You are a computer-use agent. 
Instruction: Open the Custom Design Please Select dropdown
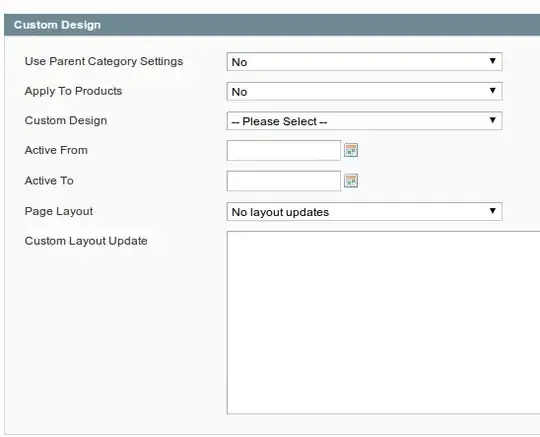(364, 121)
